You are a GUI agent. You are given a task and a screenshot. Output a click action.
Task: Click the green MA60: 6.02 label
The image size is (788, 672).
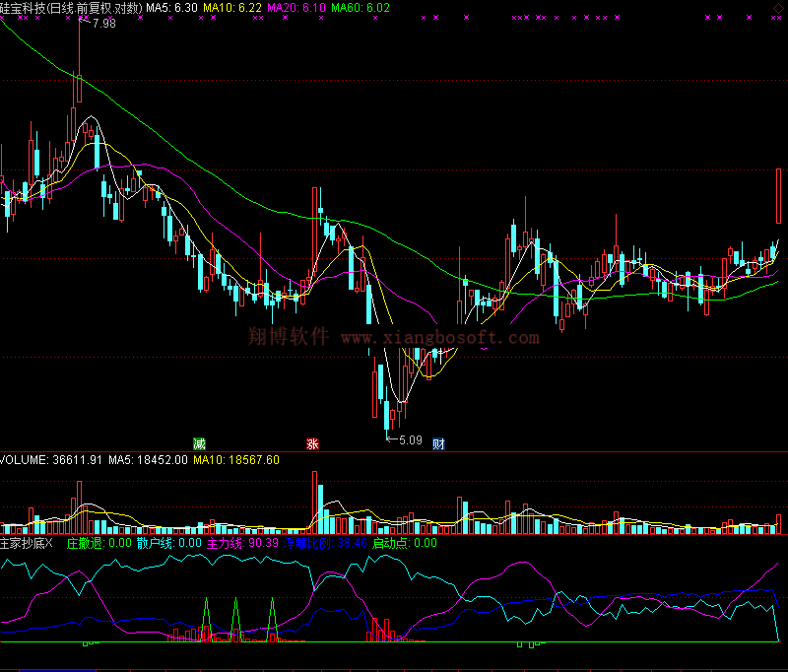pyautogui.click(x=361, y=8)
